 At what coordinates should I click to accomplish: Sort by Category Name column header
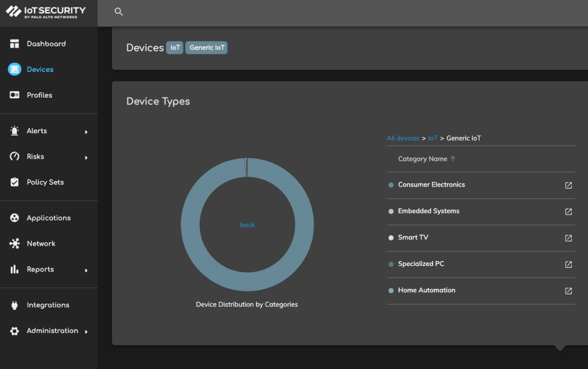click(x=423, y=159)
